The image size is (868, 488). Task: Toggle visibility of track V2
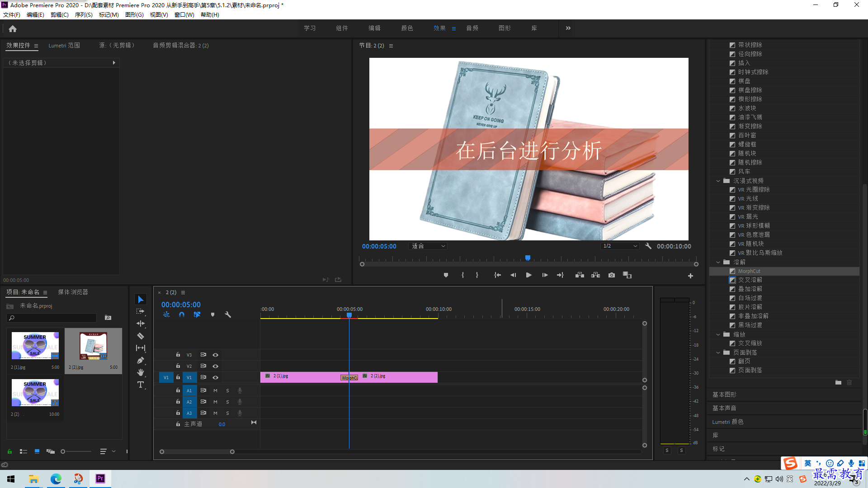pos(216,366)
